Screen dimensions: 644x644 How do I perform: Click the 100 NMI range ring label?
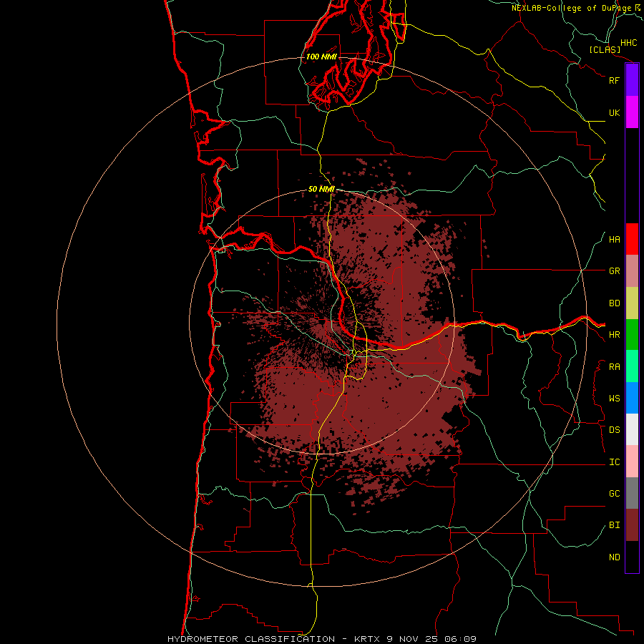tap(321, 57)
